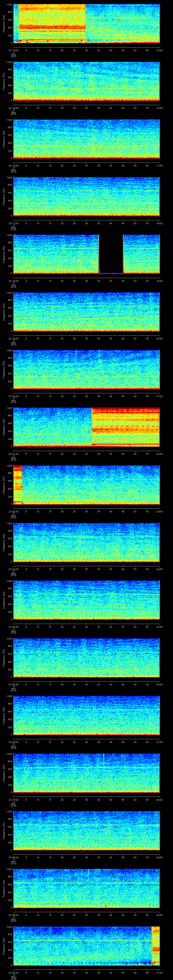Click the 23:28:00 start time label

[x=13, y=857]
